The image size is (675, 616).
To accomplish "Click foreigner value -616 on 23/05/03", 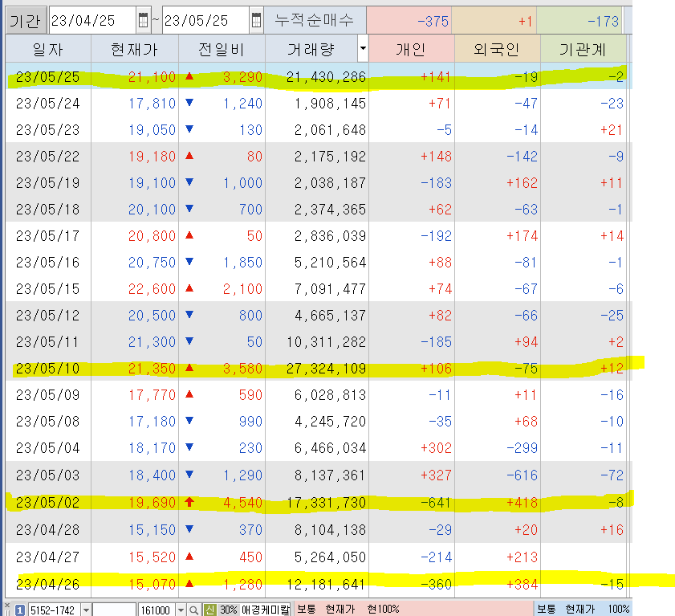I will coord(522,475).
